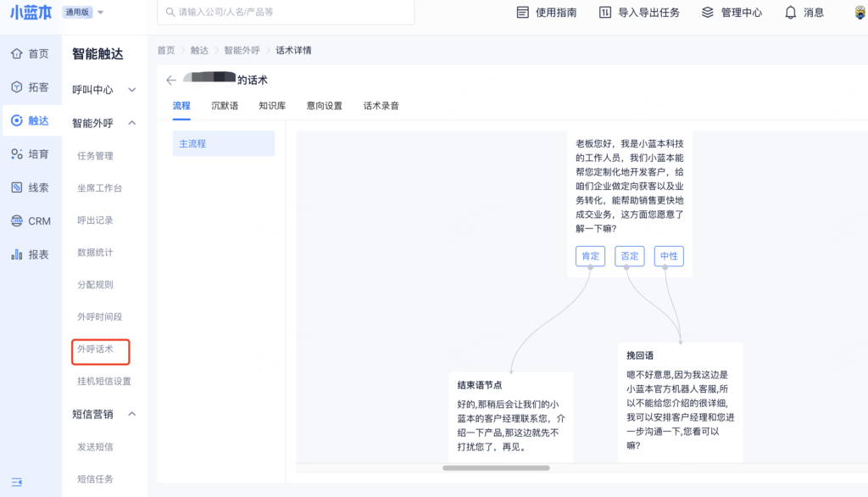Open 拓客 section via its cube icon
868x497 pixels.
pyautogui.click(x=17, y=87)
